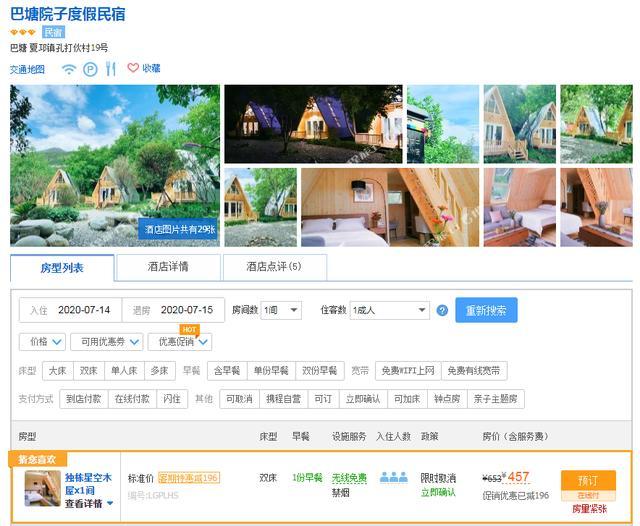Toggle the 免费有线宽带 filter
The height and width of the screenshot is (526, 640).
[x=474, y=371]
